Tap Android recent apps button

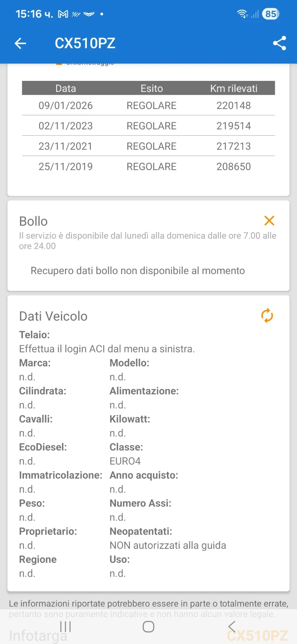click(65, 626)
